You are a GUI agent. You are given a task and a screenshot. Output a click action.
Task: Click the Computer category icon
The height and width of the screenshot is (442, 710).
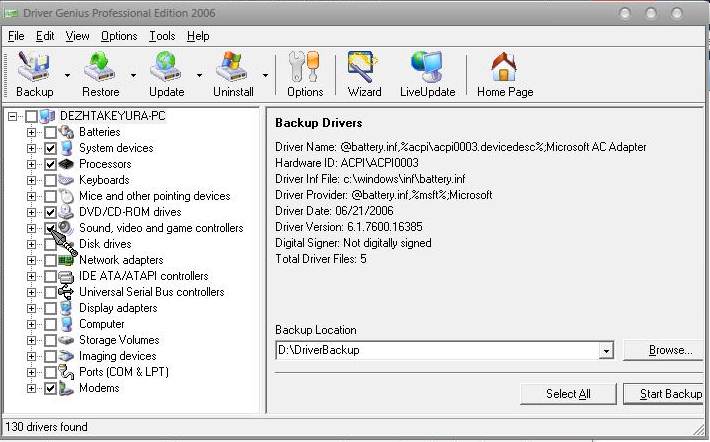pos(66,324)
